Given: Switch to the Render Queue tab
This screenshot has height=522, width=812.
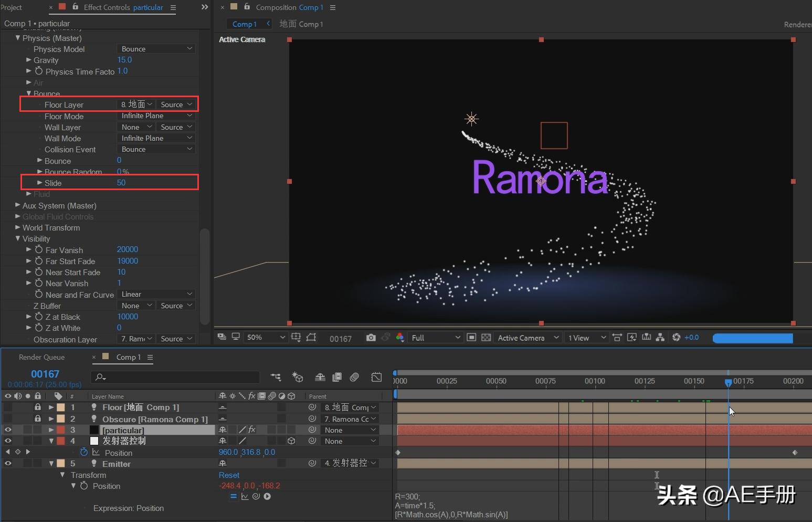Looking at the screenshot, I should click(42, 357).
